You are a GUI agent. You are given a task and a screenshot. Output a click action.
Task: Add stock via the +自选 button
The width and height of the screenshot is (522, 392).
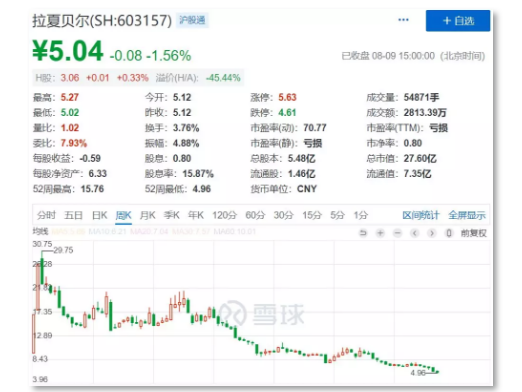point(458,21)
